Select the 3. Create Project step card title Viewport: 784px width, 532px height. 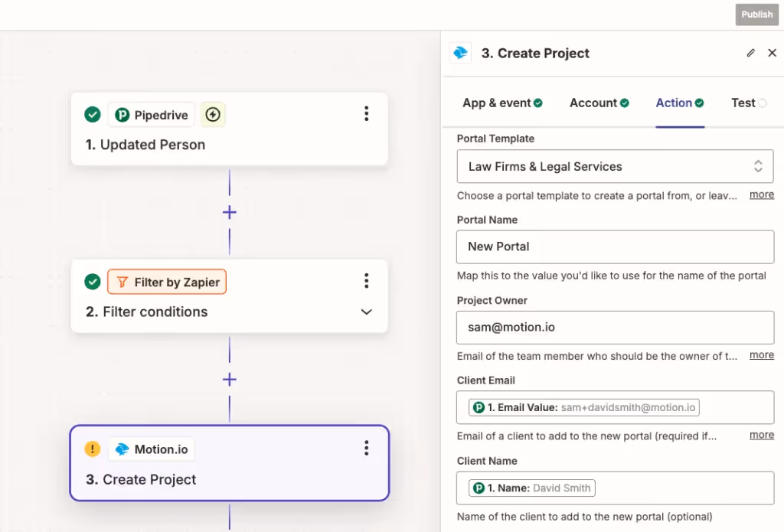141,479
